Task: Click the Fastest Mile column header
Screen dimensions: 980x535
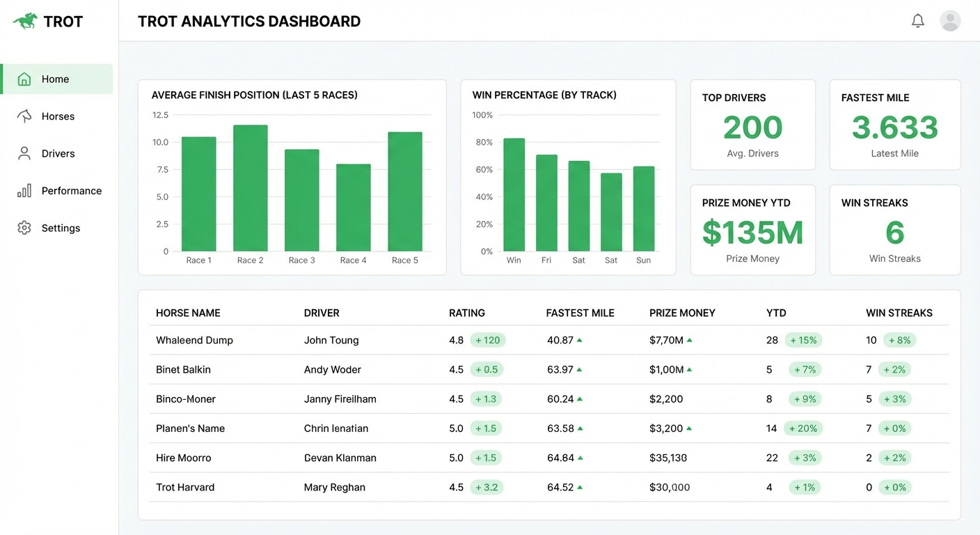Action: tap(580, 313)
